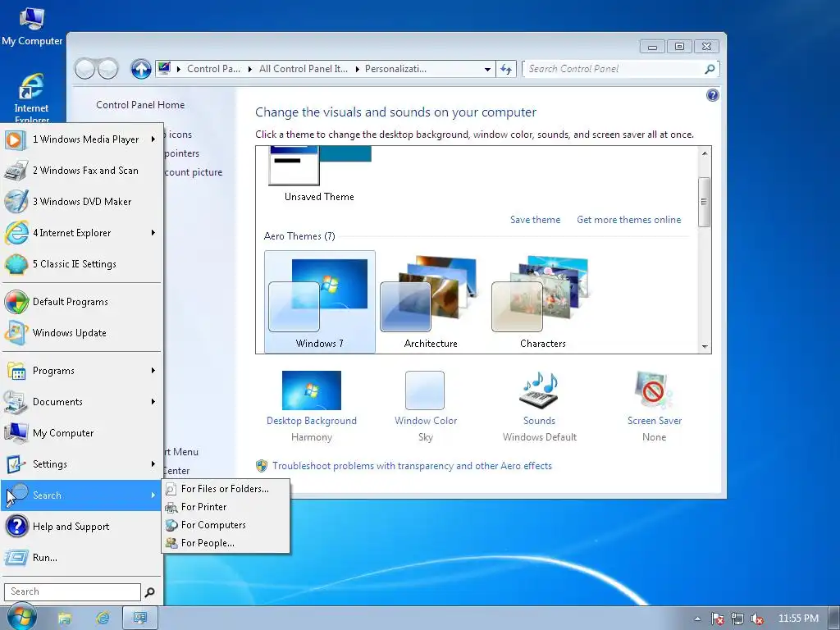Open the network tray icon
Viewport: 840px width, 630px height.
737,619
